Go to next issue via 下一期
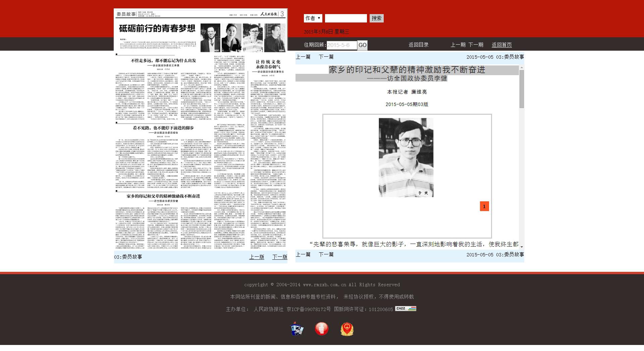The height and width of the screenshot is (351, 644). [x=476, y=44]
